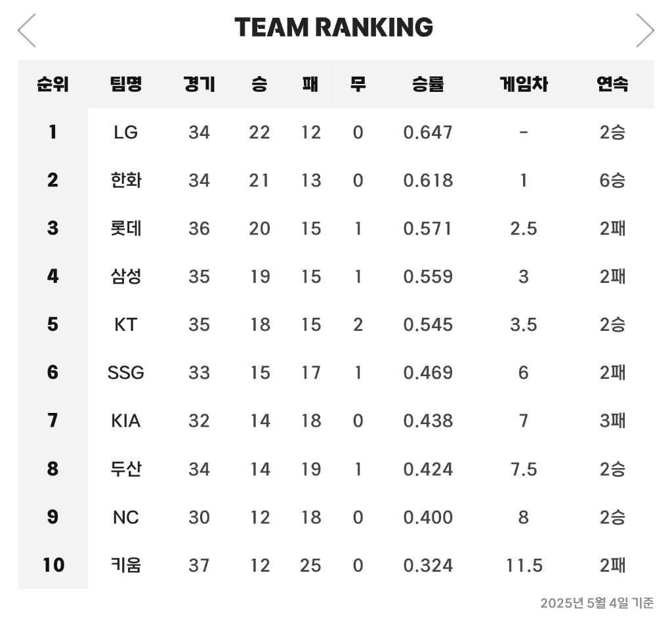672x623 pixels.
Task: Go to next ranking with right arrow
Action: point(645,30)
